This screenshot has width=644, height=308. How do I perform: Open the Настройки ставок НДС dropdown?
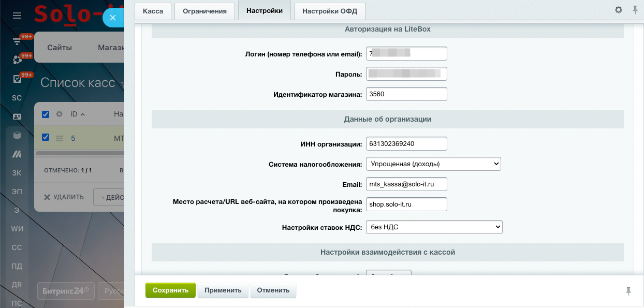pos(434,227)
